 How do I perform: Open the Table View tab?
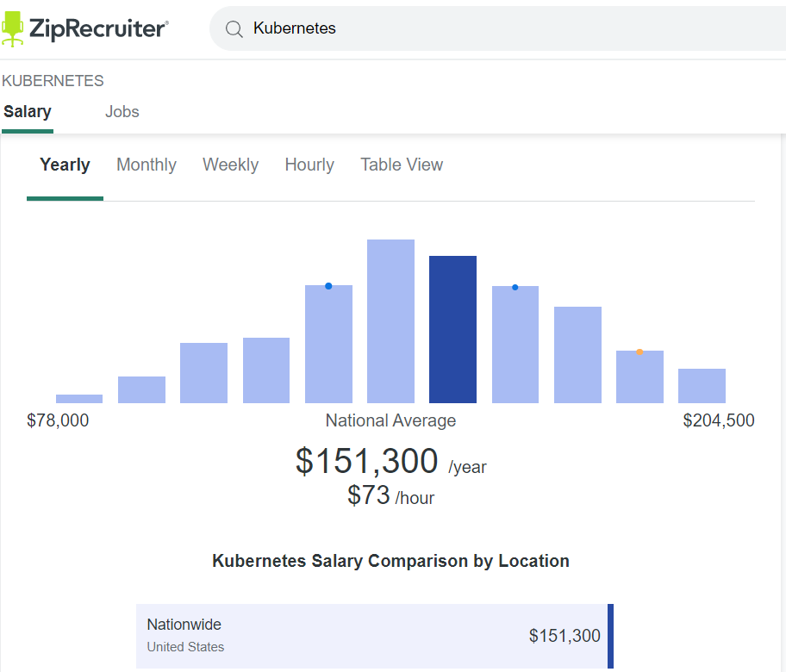402,165
